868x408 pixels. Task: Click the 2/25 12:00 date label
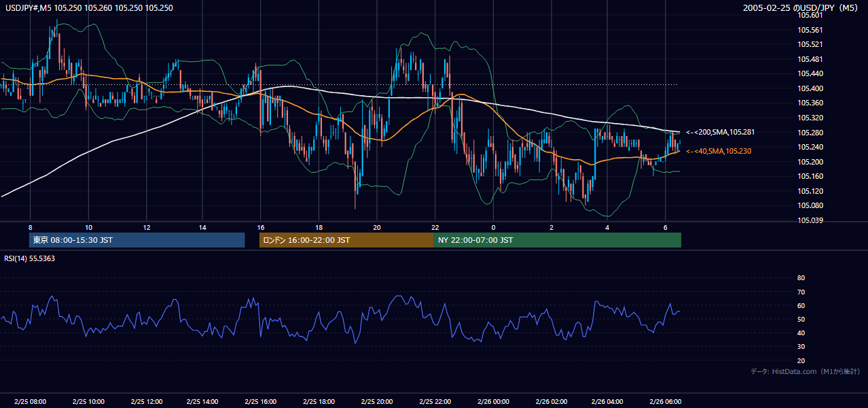pyautogui.click(x=146, y=402)
